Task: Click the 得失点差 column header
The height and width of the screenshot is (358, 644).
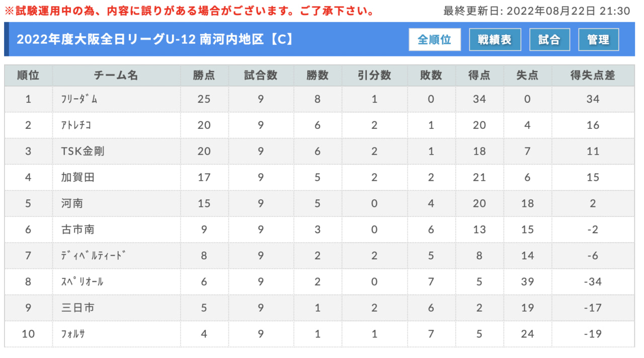Action: pyautogui.click(x=593, y=76)
